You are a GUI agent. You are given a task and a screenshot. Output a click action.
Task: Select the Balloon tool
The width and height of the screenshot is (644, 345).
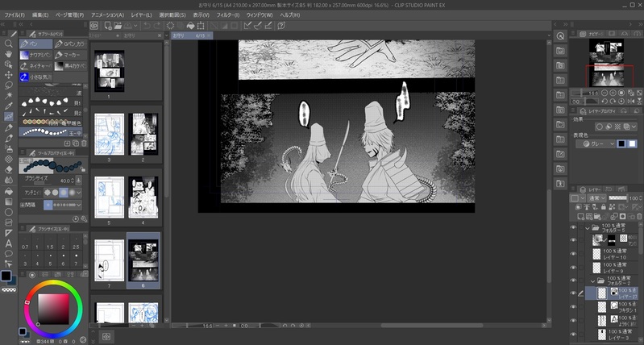8,254
